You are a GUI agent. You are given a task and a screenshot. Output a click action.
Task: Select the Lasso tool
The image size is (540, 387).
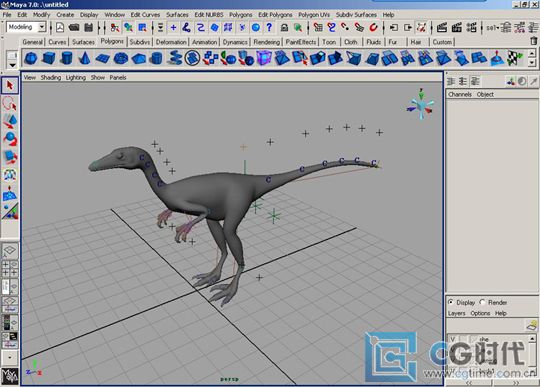pos(10,103)
